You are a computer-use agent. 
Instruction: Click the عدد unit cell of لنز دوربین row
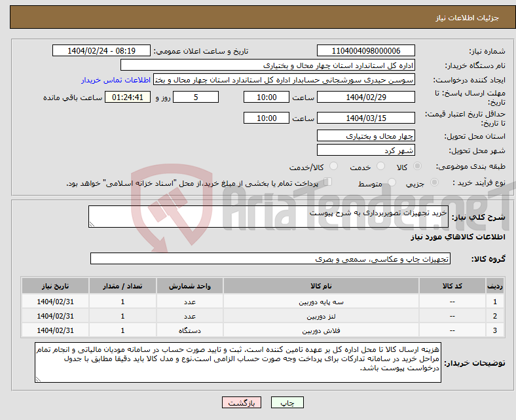(x=189, y=316)
